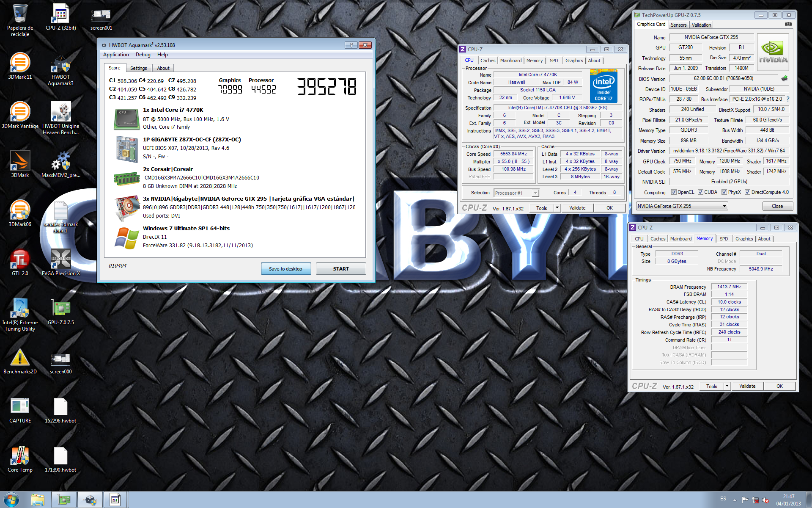812x508 pixels.
Task: Click OK in the CPU-Z processor window
Action: (609, 208)
